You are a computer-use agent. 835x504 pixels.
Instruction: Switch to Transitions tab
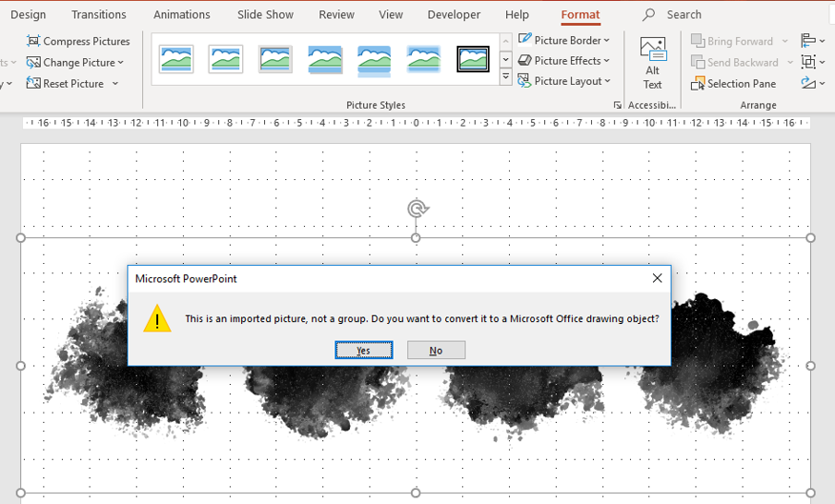pos(99,15)
